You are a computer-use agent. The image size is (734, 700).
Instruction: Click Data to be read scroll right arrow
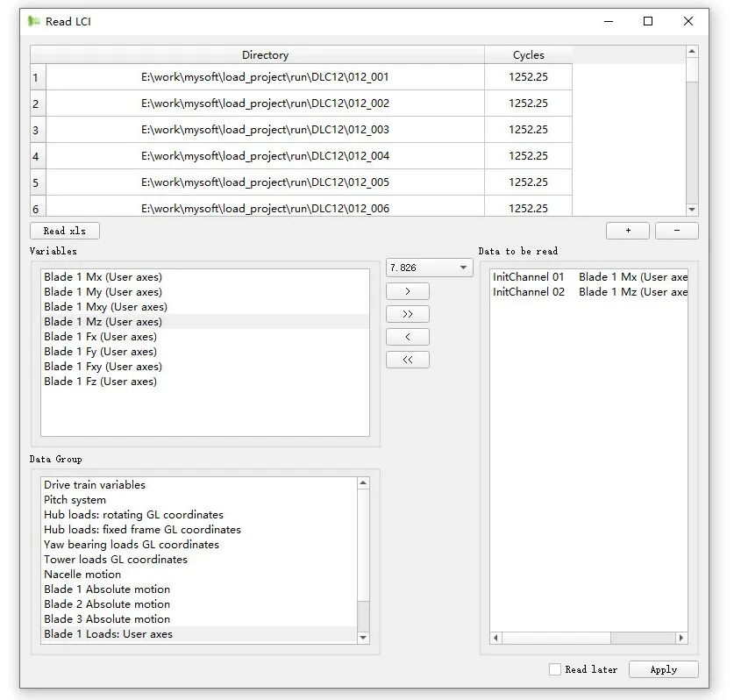pos(681,638)
